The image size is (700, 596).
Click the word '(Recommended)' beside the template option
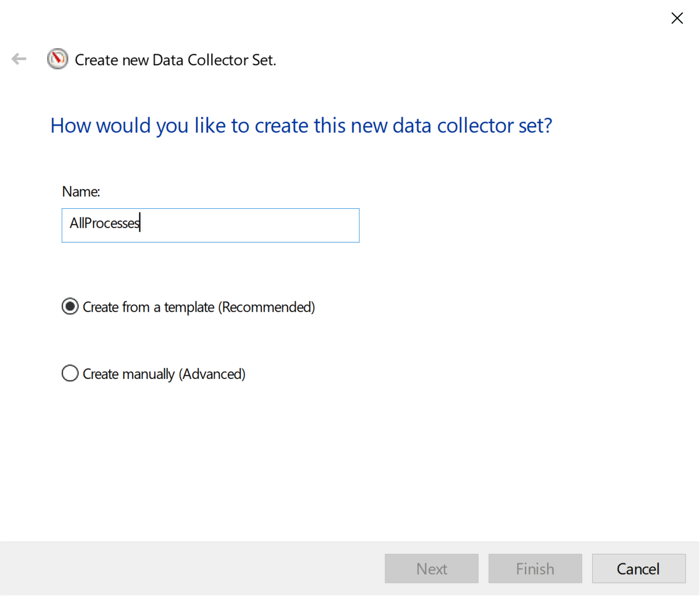pyautogui.click(x=267, y=307)
